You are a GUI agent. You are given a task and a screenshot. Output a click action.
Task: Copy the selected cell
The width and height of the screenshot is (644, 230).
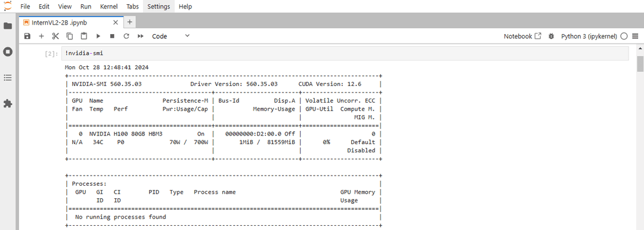[x=70, y=36]
